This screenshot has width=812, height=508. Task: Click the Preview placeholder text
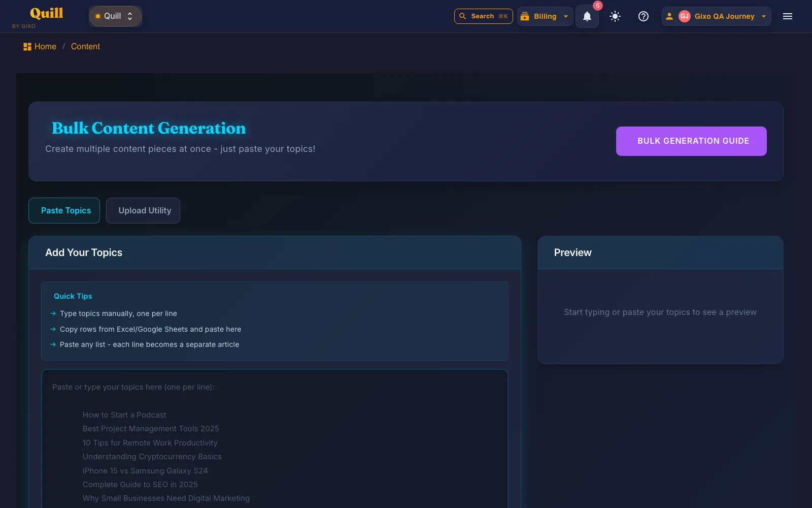(660, 312)
